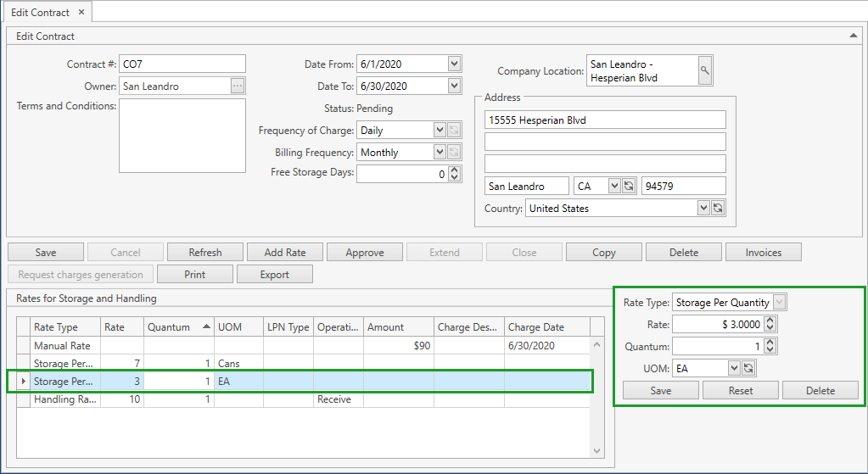868x474 pixels.
Task: Click the Add Rate button
Action: [x=285, y=252]
